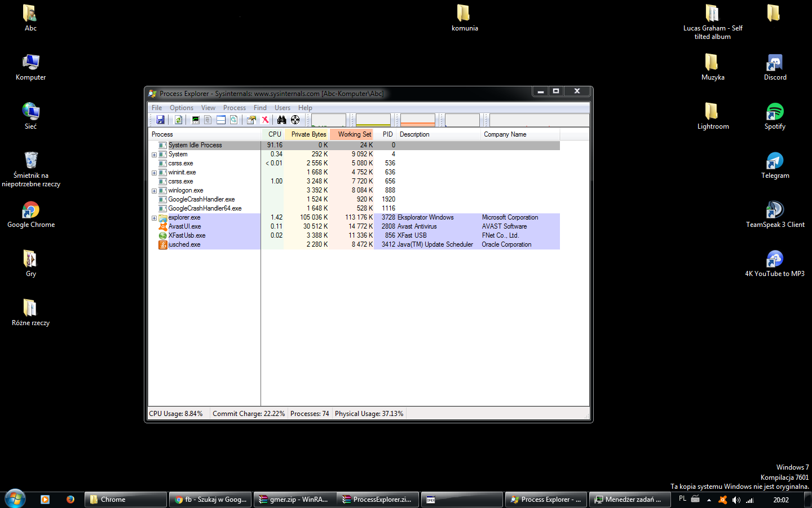The image size is (812, 508).
Task: Click Processes: 74 status bar entry
Action: 310,414
